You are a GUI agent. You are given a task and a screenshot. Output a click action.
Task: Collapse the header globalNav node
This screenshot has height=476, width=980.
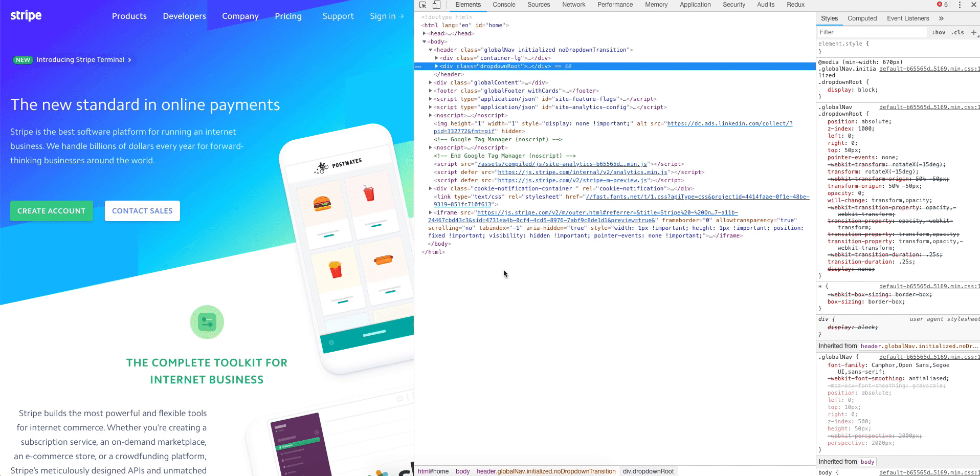tap(430, 50)
